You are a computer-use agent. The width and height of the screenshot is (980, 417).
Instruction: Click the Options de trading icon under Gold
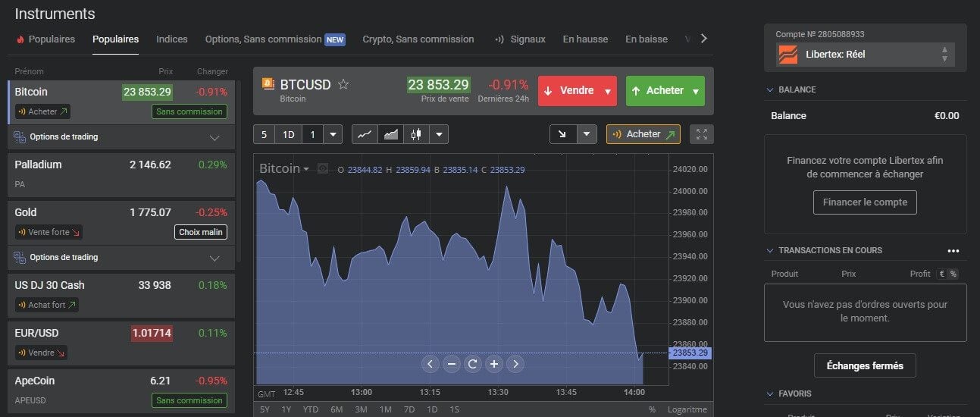click(x=20, y=258)
